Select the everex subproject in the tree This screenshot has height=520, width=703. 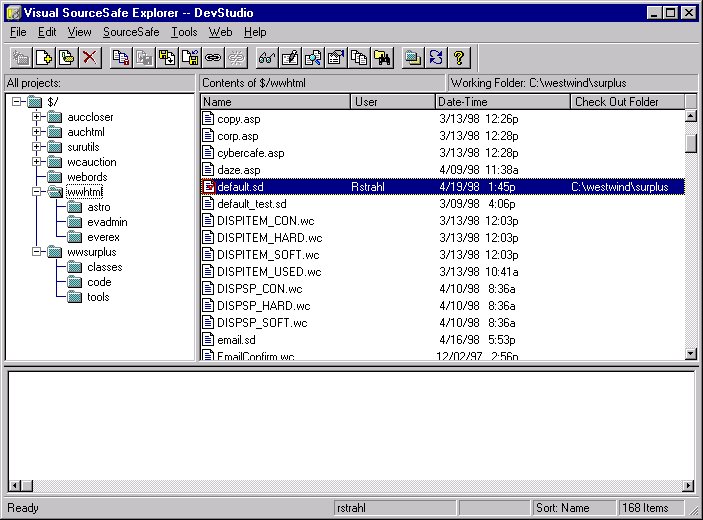pyautogui.click(x=103, y=237)
